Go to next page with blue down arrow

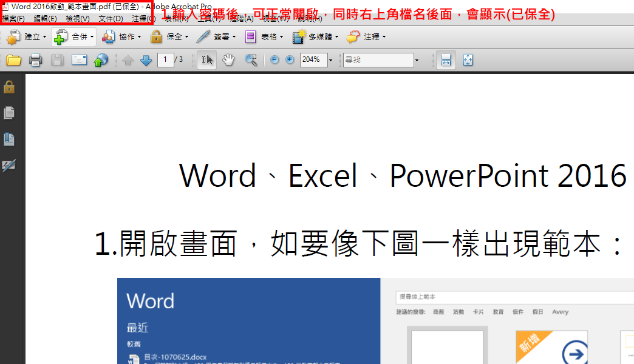[x=146, y=60]
